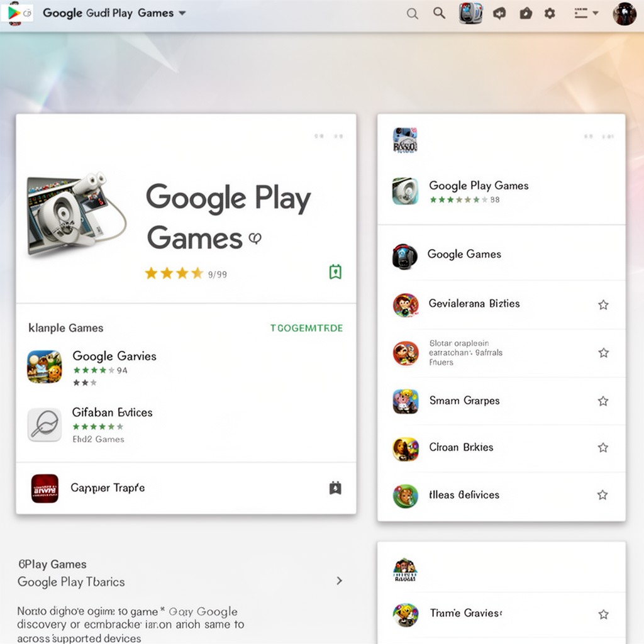644x644 pixels.
Task: Open the Smam Grarpes icon
Action: tap(406, 401)
